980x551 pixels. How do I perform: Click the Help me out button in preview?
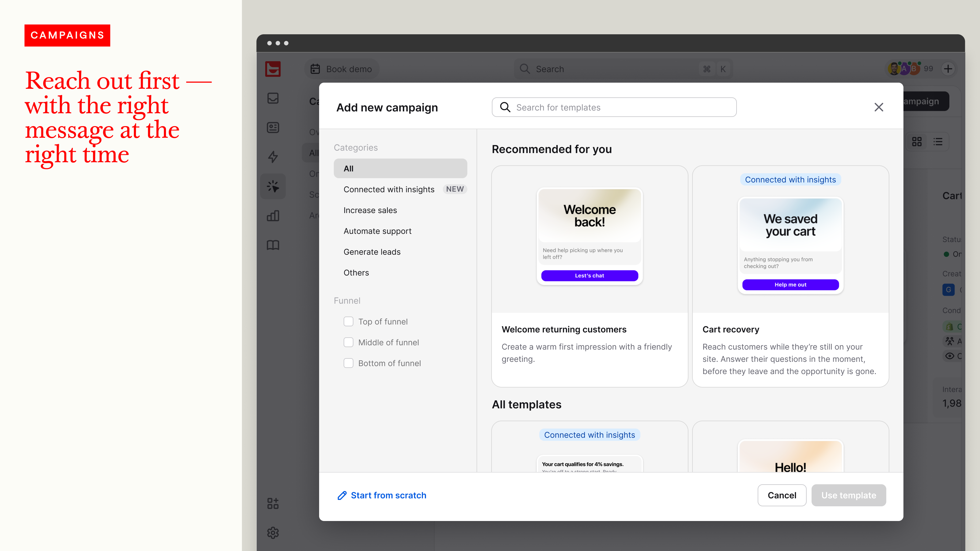click(x=790, y=285)
